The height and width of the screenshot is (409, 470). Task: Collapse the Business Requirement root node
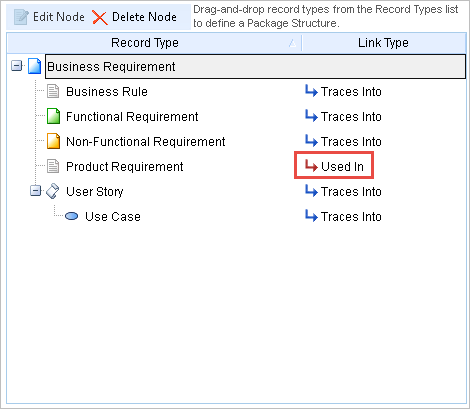click(x=16, y=66)
